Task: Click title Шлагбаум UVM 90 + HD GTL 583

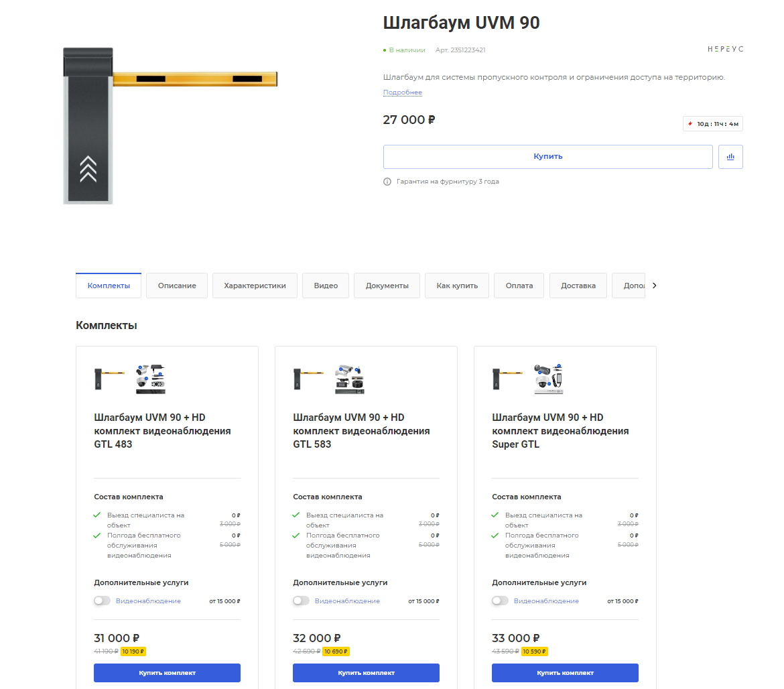Action: [361, 430]
